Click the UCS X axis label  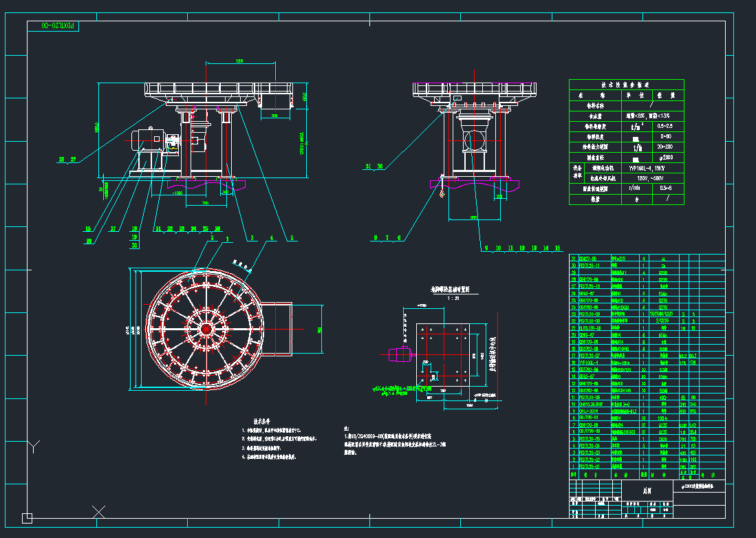99,510
